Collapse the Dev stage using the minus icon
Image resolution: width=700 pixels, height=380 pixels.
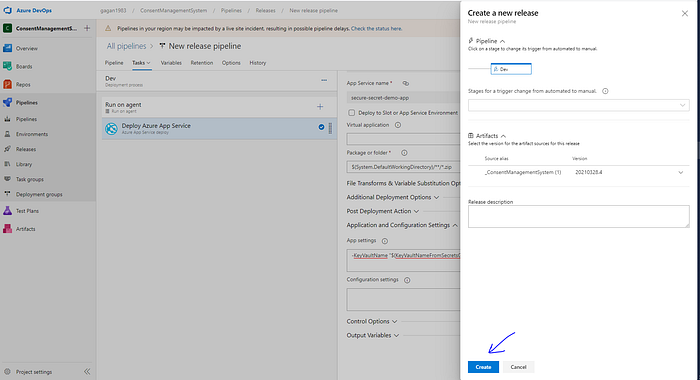pos(324,80)
